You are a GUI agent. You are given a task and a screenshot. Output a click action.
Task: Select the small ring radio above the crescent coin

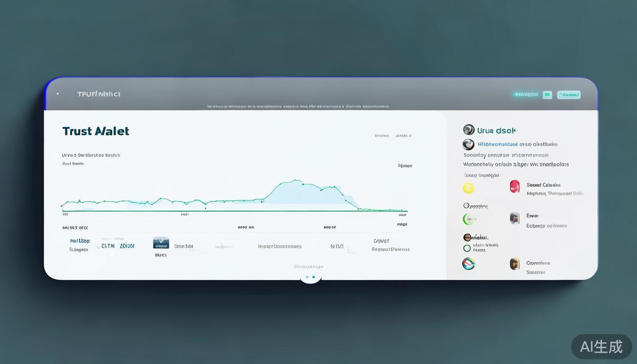pos(465,206)
